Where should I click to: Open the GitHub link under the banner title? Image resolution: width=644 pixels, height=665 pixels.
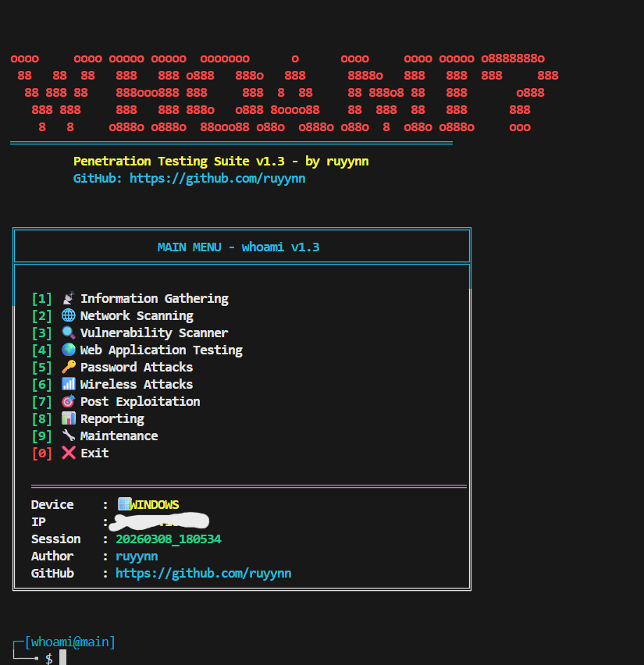[217, 179]
